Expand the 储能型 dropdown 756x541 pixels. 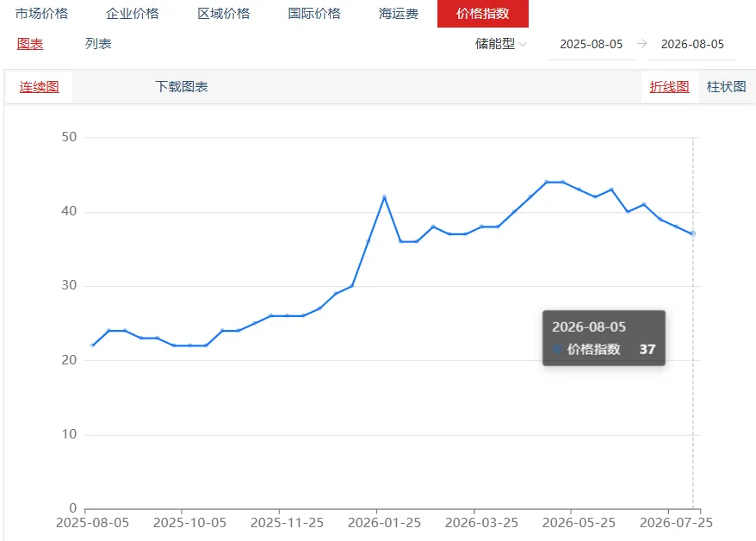coord(500,44)
